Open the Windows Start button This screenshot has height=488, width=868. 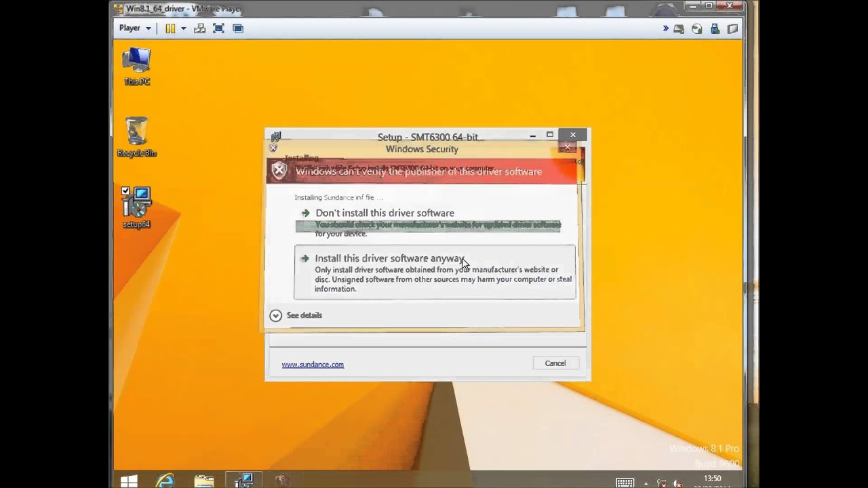129,481
